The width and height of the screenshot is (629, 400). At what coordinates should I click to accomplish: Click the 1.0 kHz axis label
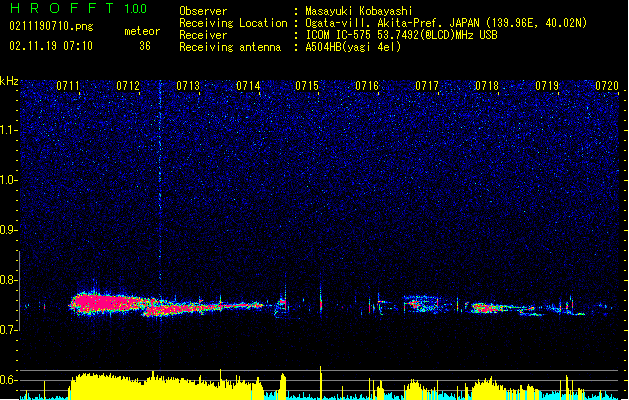click(9, 180)
